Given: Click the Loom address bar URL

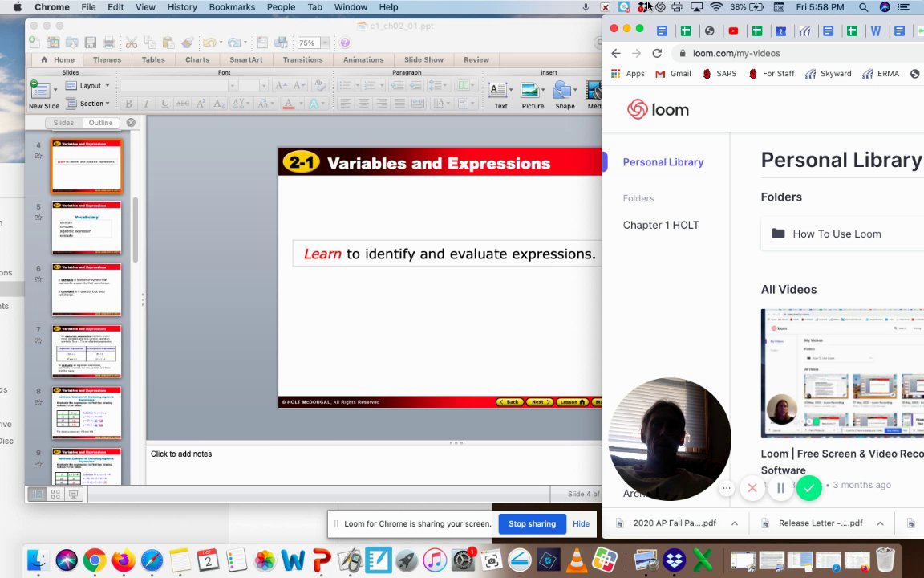Looking at the screenshot, I should (x=736, y=53).
